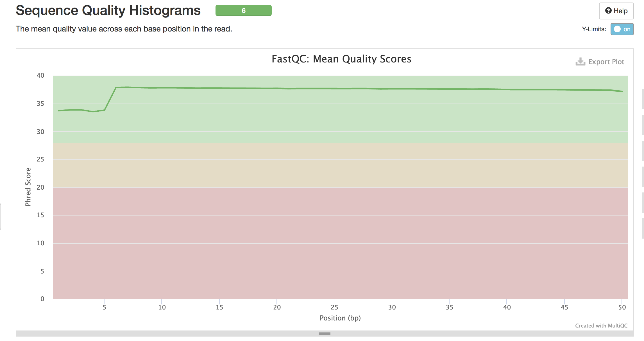Click the Phred Score axis title

(28, 187)
